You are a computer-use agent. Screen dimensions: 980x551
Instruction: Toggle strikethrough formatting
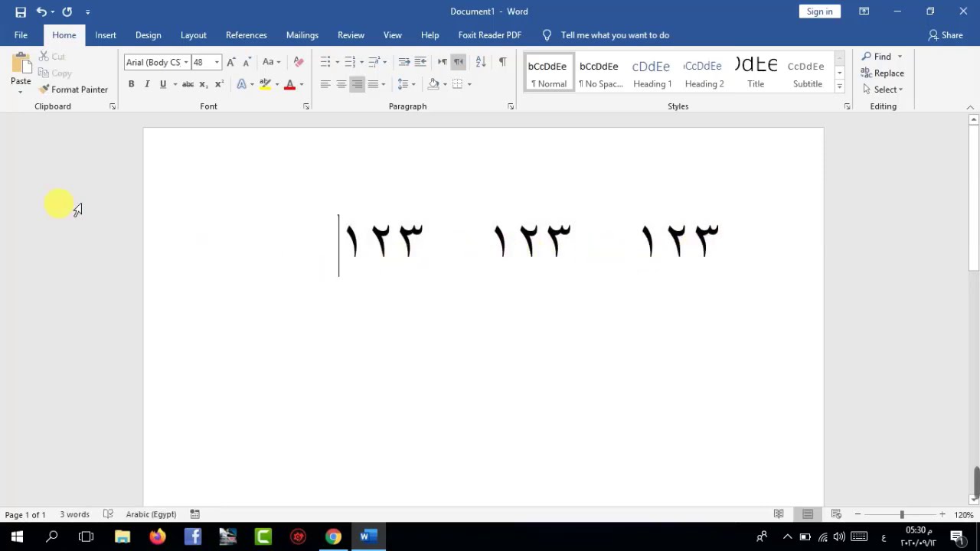188,84
